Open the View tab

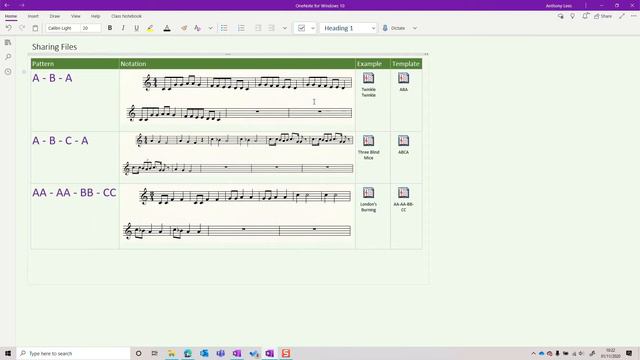[76, 16]
